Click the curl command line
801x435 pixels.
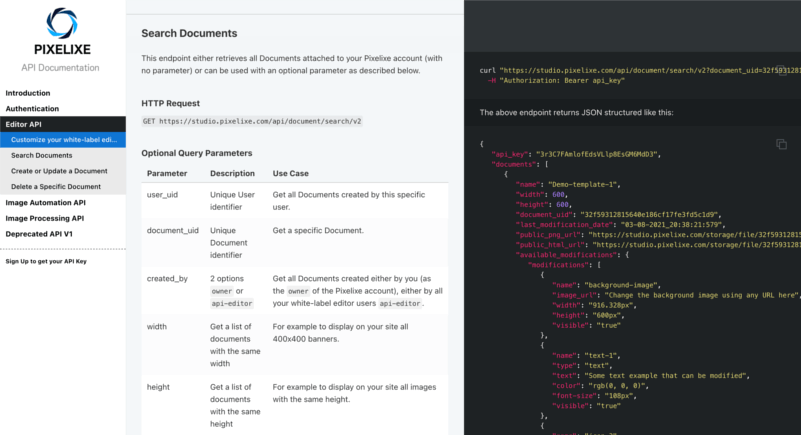(x=640, y=70)
